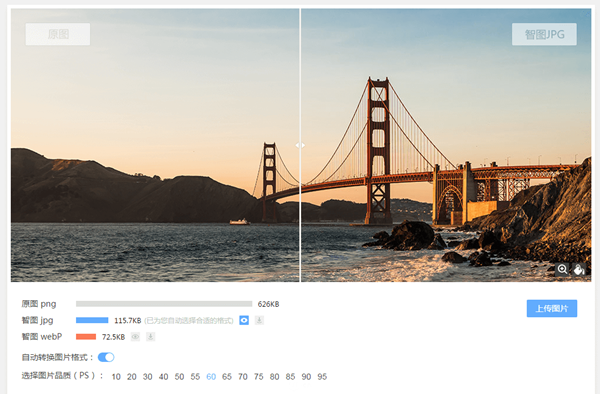Click the comparison divider handle arrows
This screenshot has height=394, width=600.
pos(300,145)
